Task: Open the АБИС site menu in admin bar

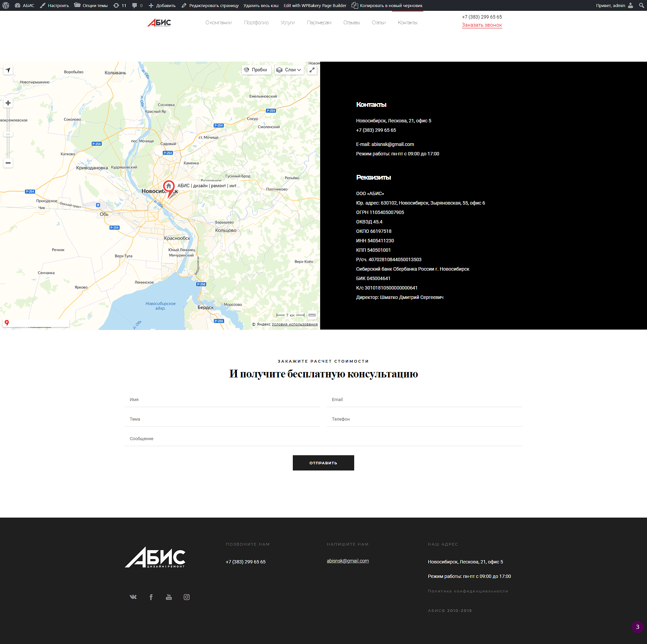Action: tap(25, 5)
